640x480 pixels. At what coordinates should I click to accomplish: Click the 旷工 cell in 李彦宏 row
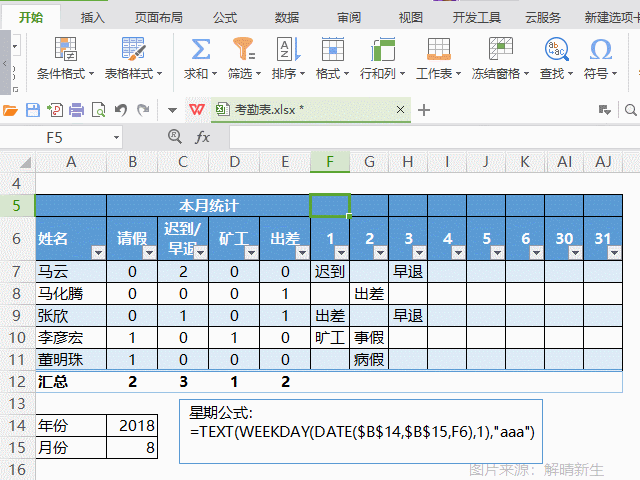(330, 338)
